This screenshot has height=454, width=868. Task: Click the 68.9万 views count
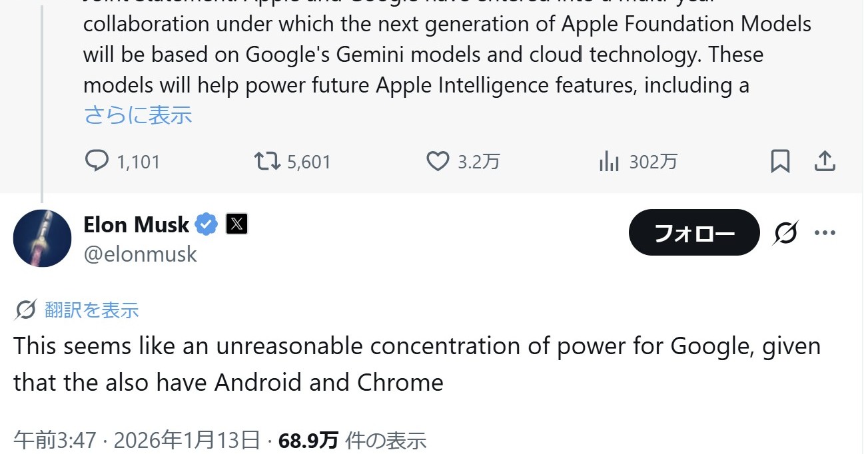point(308,440)
